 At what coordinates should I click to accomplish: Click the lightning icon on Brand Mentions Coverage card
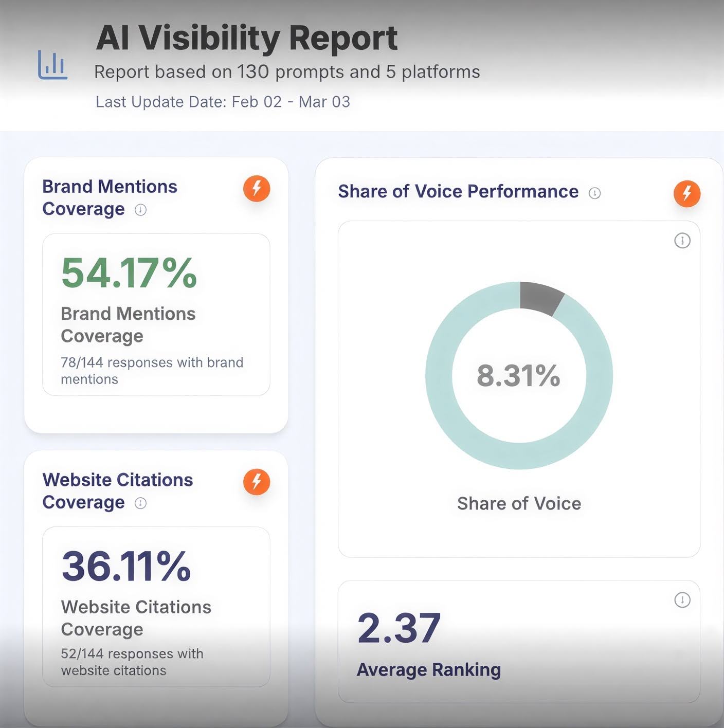click(x=256, y=189)
